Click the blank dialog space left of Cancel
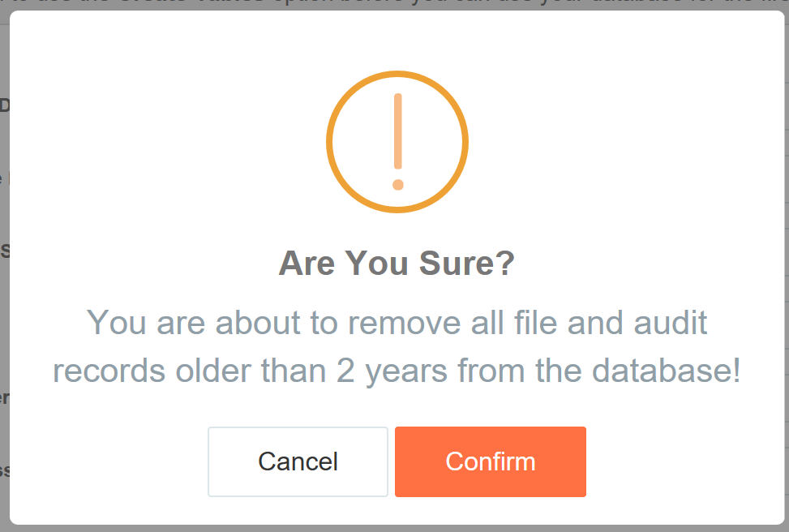This screenshot has height=532, width=789. (x=108, y=461)
